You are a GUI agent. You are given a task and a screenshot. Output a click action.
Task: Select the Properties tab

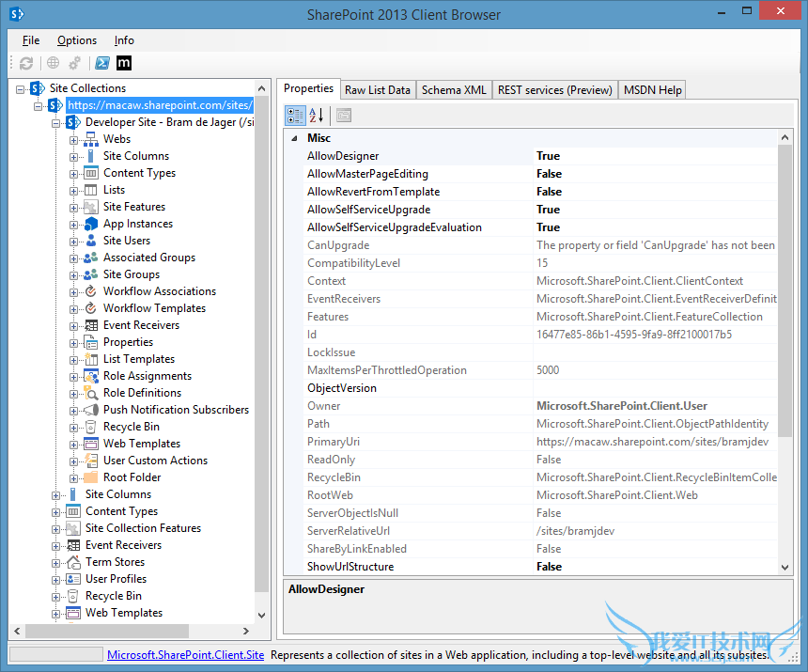click(308, 88)
